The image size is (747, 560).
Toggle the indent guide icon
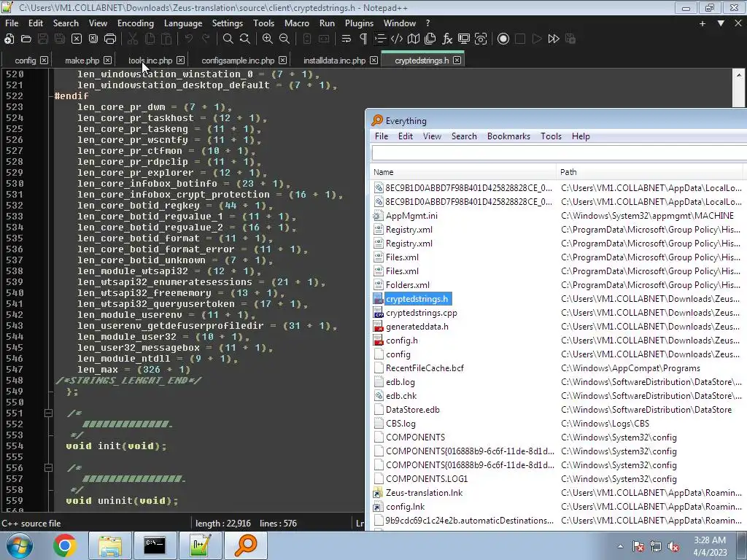click(x=380, y=39)
